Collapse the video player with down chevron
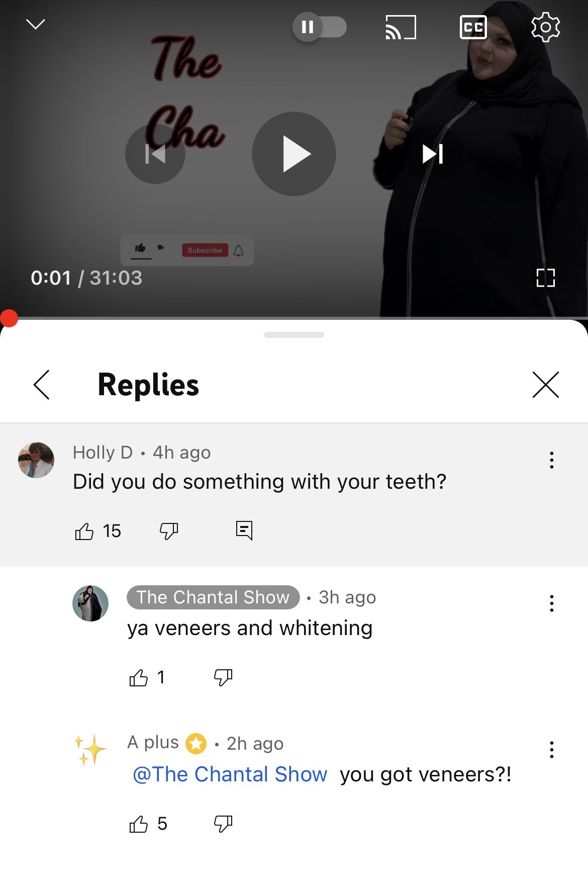588x888 pixels. tap(36, 24)
